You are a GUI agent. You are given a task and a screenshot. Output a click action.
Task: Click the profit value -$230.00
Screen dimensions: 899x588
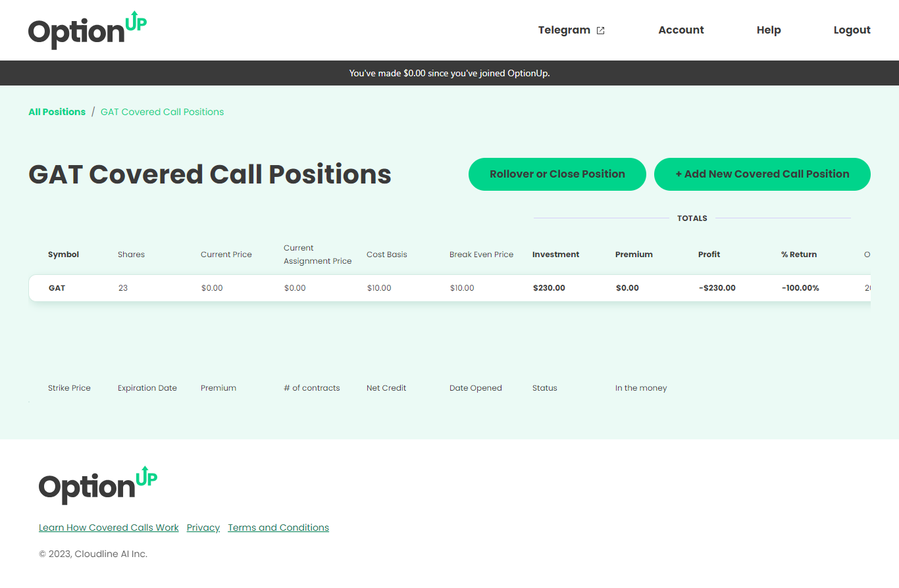coord(717,288)
